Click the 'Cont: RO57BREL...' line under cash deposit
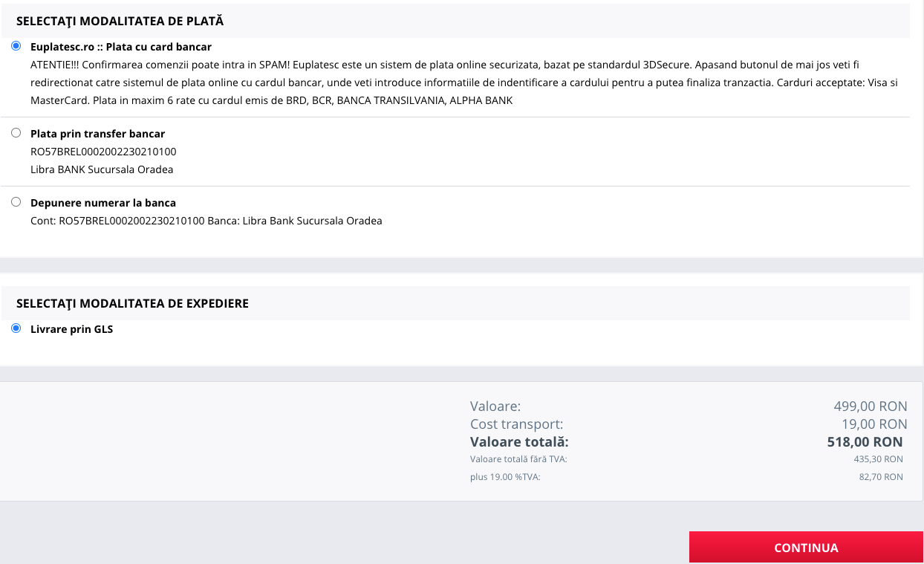The width and height of the screenshot is (924, 564). [206, 221]
